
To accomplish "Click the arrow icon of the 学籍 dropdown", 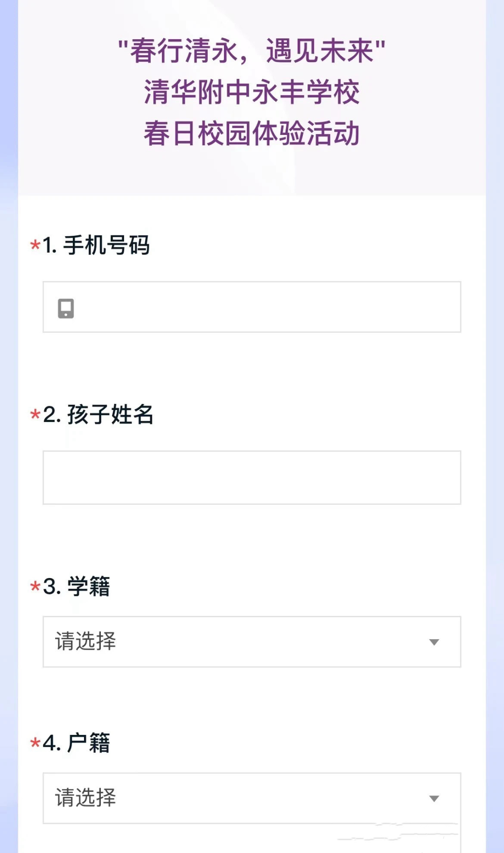I will pos(434,642).
